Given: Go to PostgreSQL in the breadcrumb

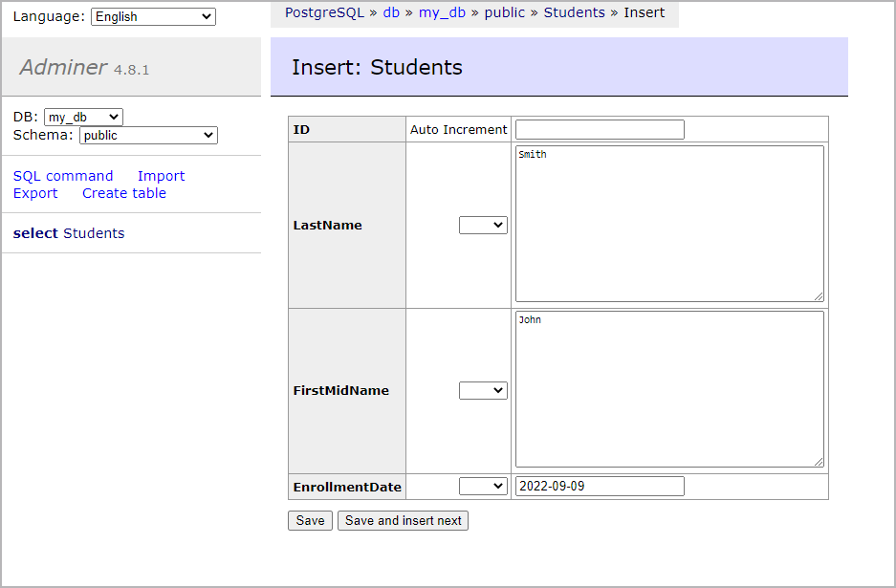Looking at the screenshot, I should [324, 12].
